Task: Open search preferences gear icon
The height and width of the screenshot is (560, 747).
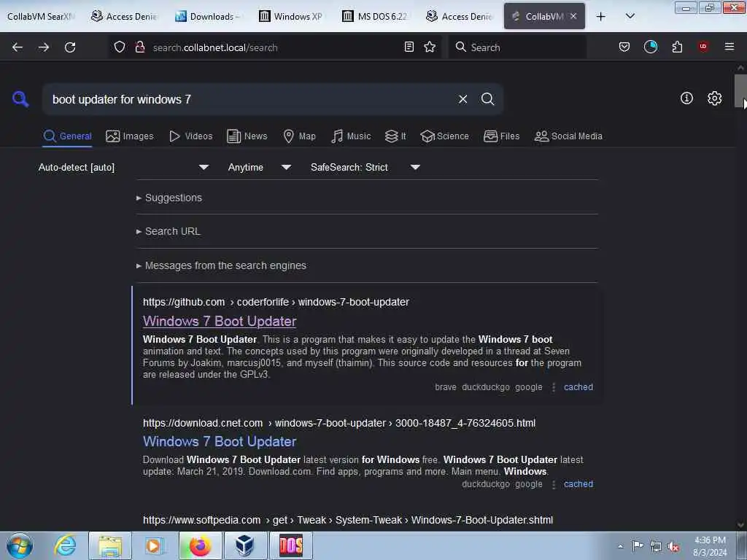Action: click(714, 98)
